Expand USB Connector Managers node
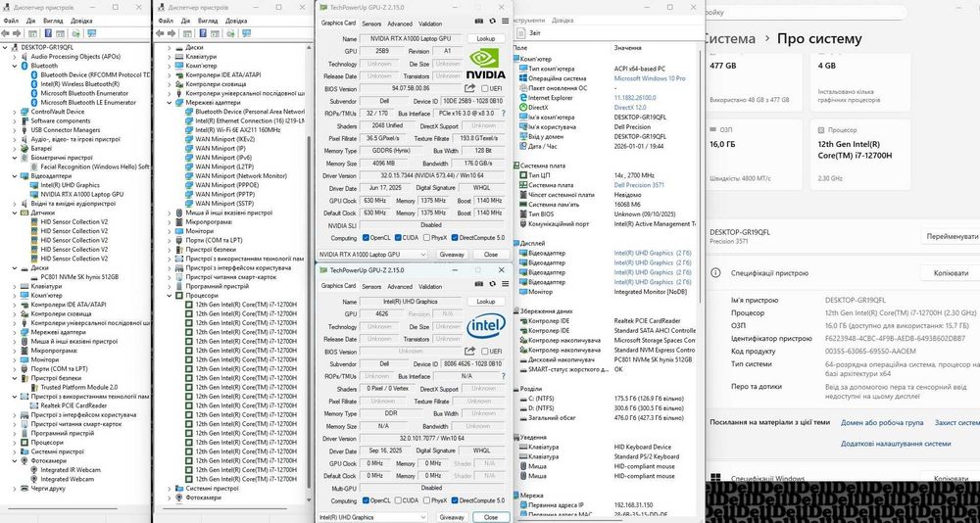 click(x=15, y=130)
